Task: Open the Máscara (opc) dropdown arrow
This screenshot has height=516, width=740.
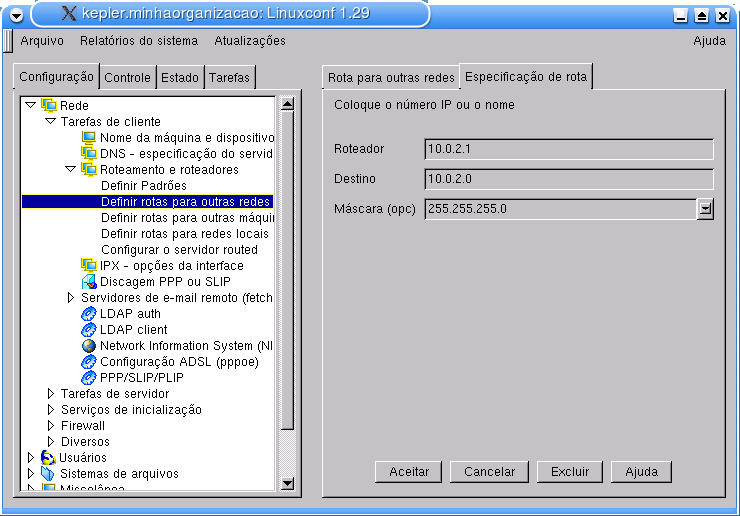Action: click(x=705, y=209)
